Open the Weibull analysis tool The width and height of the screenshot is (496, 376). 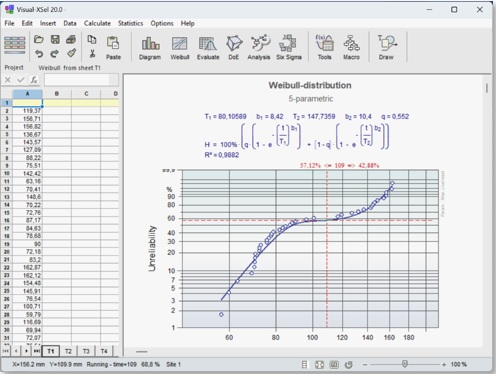tap(180, 48)
